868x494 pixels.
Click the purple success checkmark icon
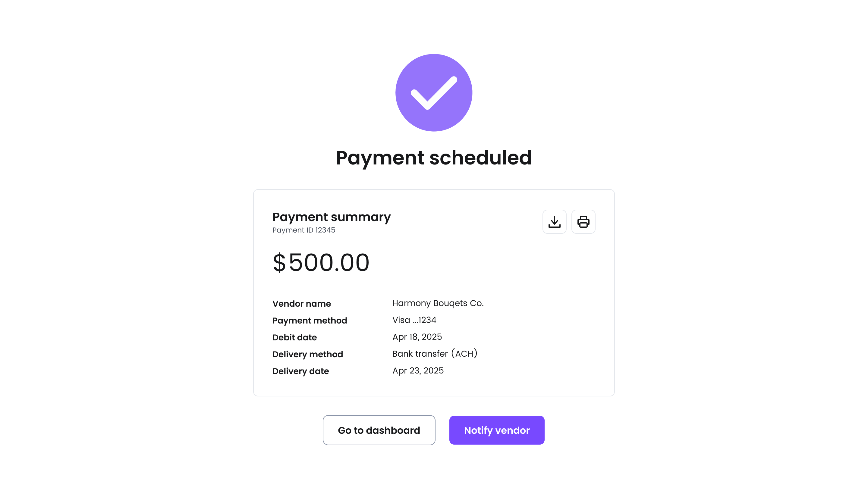point(433,93)
